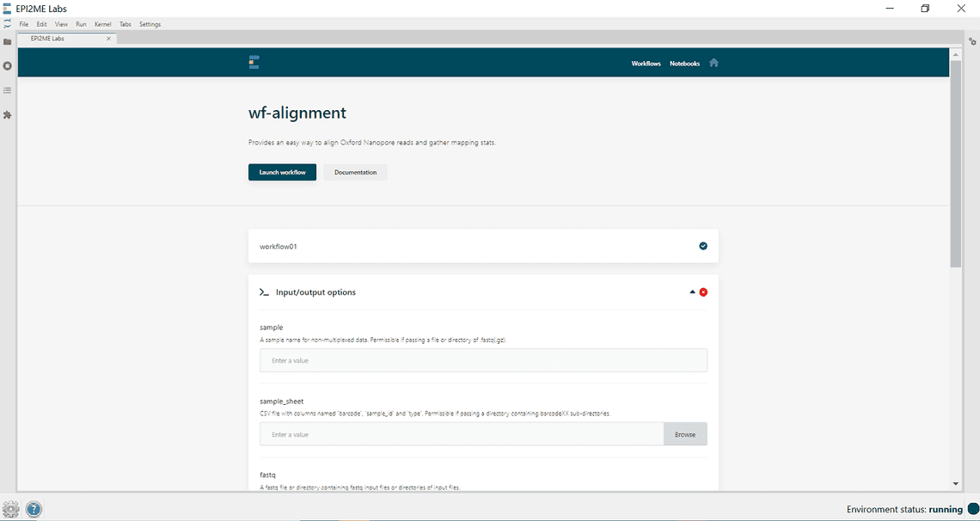This screenshot has width=980, height=521.
Task: Browse for a sample_sheet CSV file
Action: (x=685, y=433)
